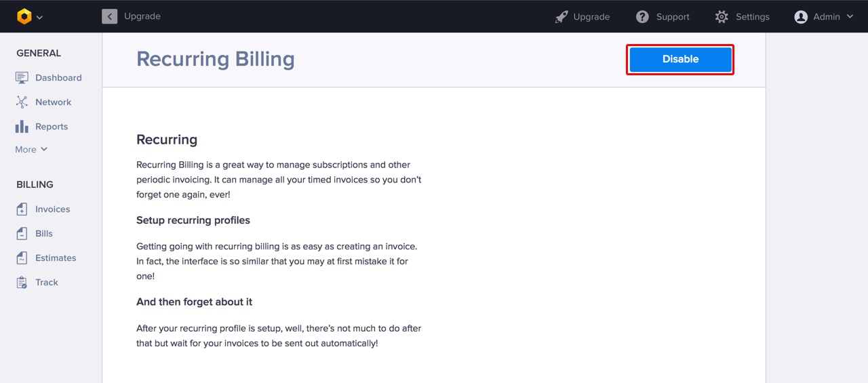Click the Reports bar chart icon
This screenshot has height=383, width=868.
click(22, 127)
